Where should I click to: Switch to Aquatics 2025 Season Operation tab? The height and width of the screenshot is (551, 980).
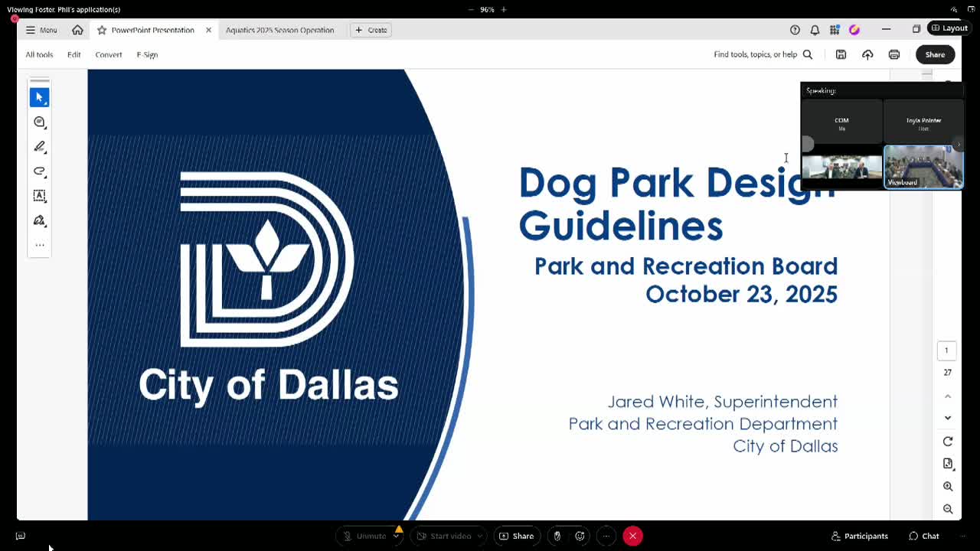(279, 30)
